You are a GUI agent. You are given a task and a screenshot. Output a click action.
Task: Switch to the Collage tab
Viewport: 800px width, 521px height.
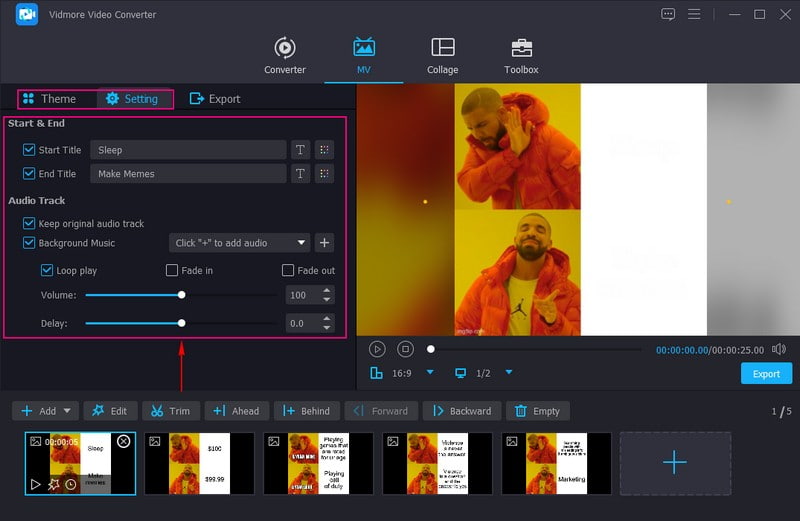[442, 56]
